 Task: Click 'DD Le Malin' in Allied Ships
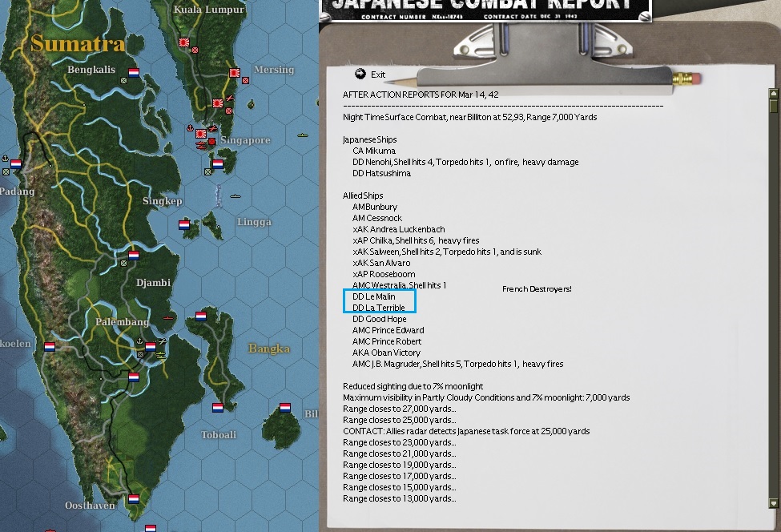(373, 296)
